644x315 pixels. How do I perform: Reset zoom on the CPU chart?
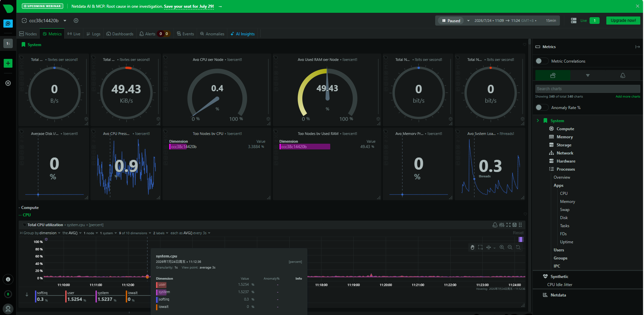(518, 247)
